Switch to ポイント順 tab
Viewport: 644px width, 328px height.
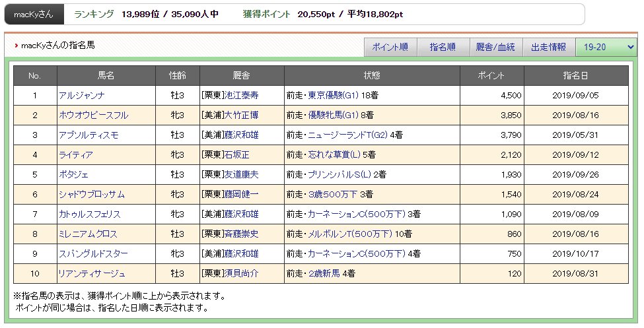390,48
